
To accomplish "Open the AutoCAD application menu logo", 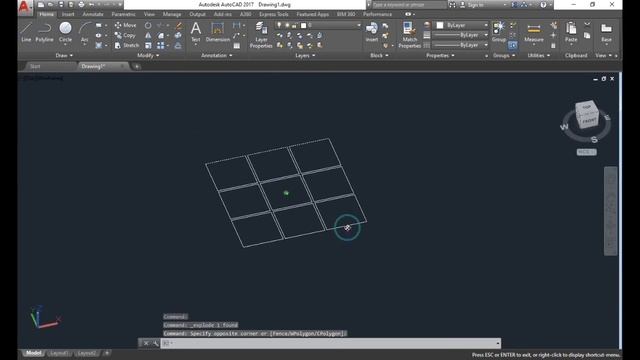I will pos(24,7).
